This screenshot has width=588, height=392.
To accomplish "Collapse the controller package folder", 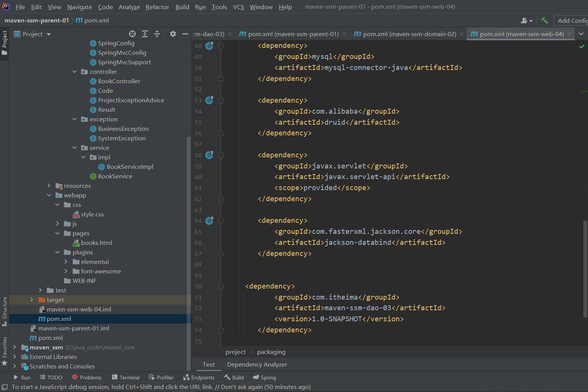I will pyautogui.click(x=75, y=71).
